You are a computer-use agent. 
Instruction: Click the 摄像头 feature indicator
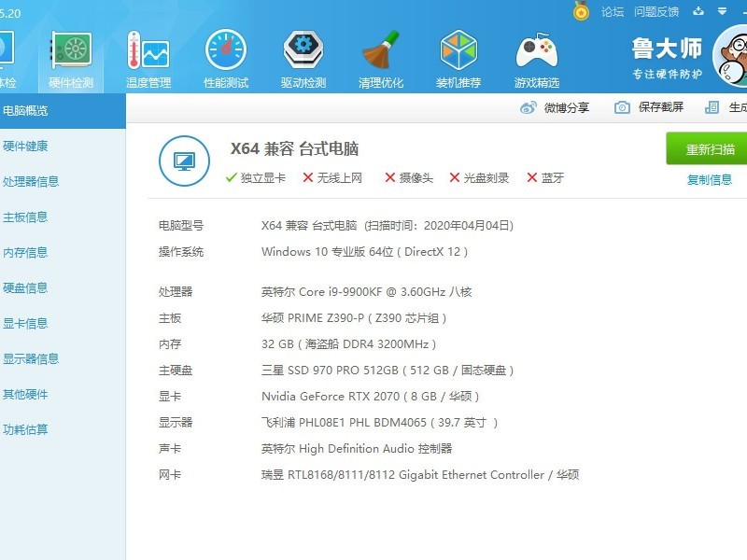409,177
